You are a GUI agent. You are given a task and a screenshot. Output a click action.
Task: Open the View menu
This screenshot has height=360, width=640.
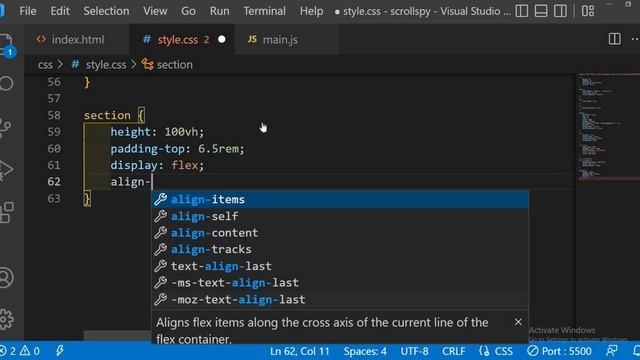coord(155,11)
